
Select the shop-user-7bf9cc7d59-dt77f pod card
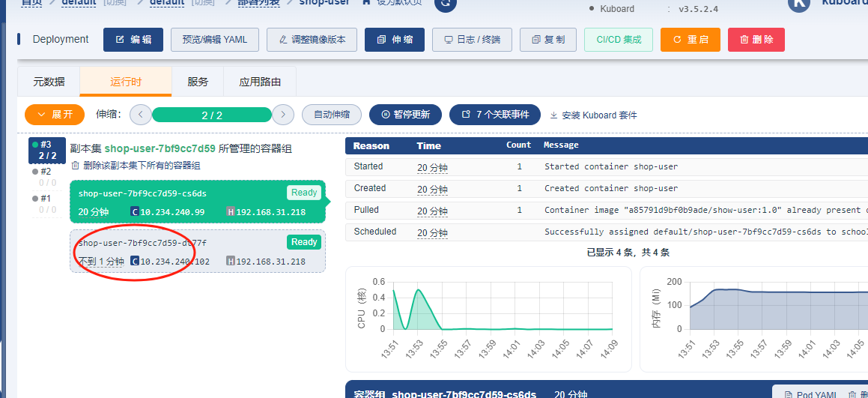198,251
